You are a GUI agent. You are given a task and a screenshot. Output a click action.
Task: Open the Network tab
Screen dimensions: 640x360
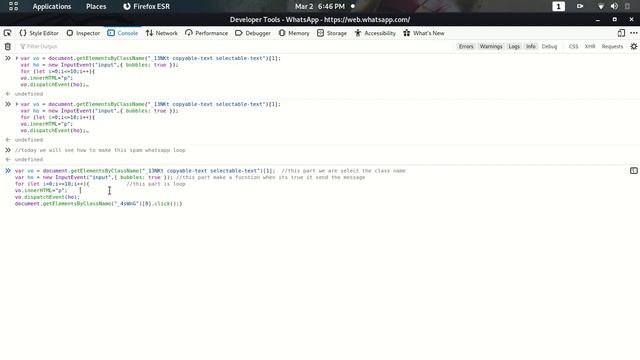click(x=162, y=33)
